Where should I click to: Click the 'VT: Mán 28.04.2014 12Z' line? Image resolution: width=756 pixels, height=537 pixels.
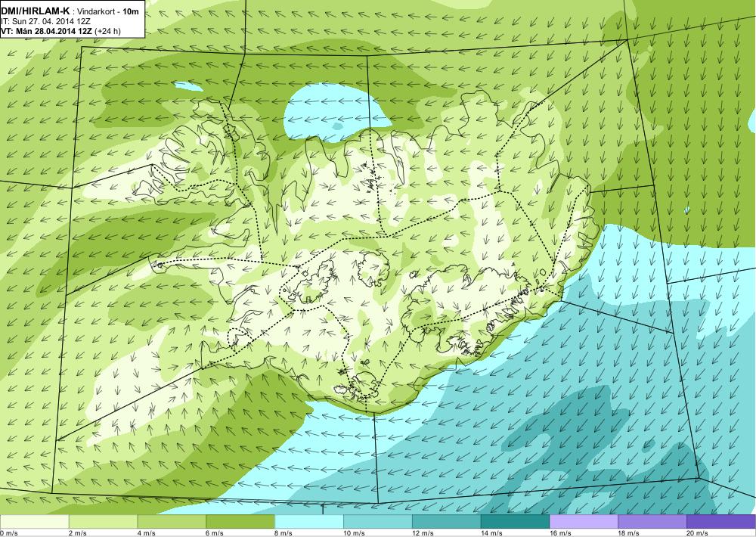(x=47, y=31)
